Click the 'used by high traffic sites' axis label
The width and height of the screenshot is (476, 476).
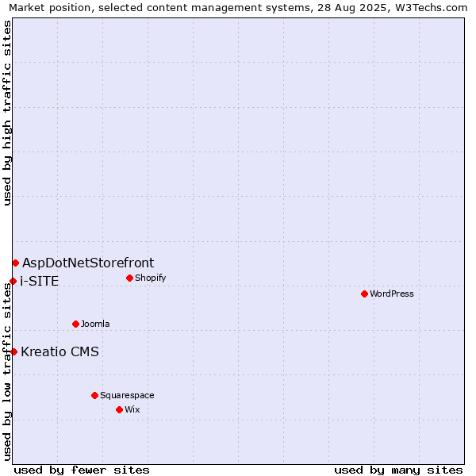click(6, 113)
